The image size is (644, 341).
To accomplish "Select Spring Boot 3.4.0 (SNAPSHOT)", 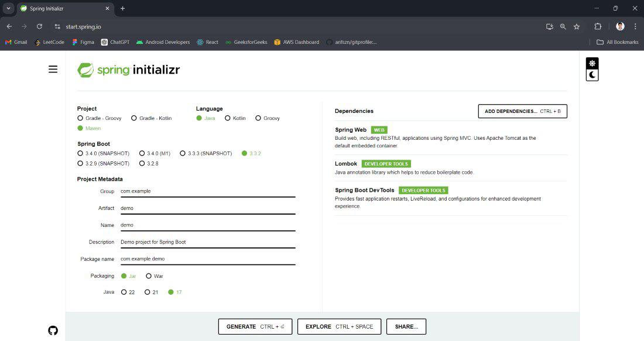I will (104, 153).
